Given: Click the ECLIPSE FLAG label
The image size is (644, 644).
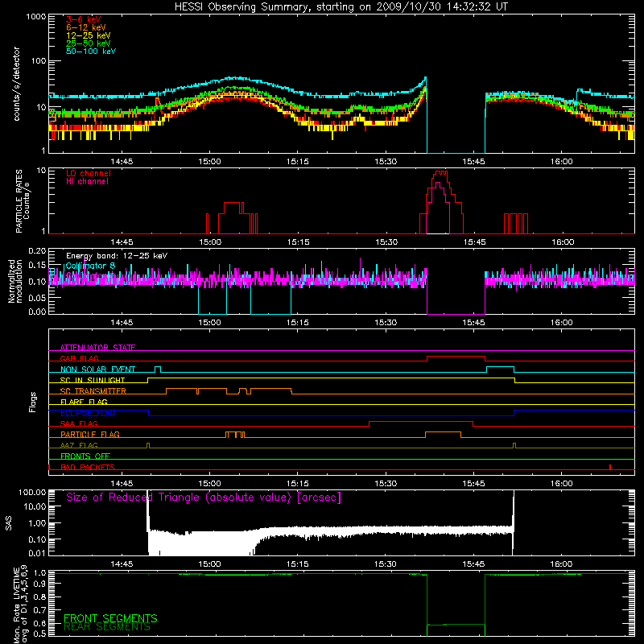Looking at the screenshot, I should [x=88, y=413].
